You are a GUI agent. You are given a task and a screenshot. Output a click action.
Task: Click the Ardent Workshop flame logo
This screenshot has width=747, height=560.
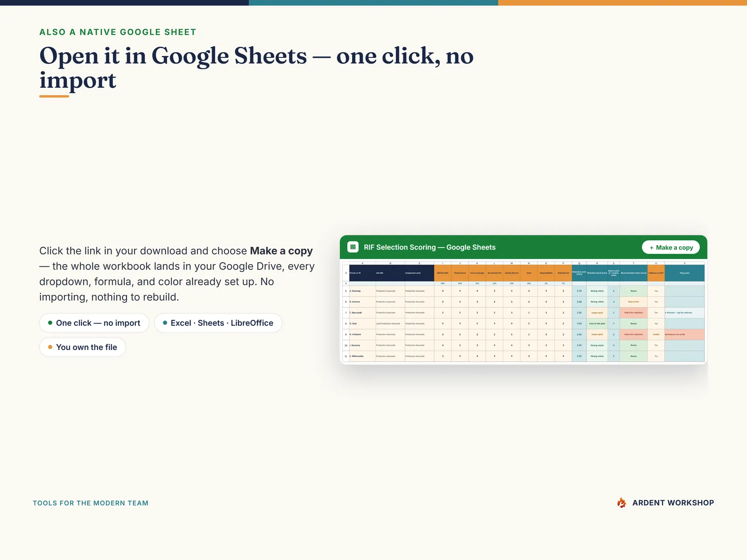coord(621,503)
